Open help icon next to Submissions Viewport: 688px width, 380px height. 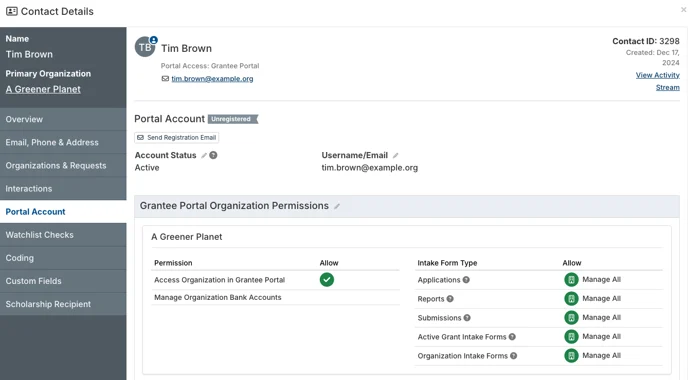467,318
